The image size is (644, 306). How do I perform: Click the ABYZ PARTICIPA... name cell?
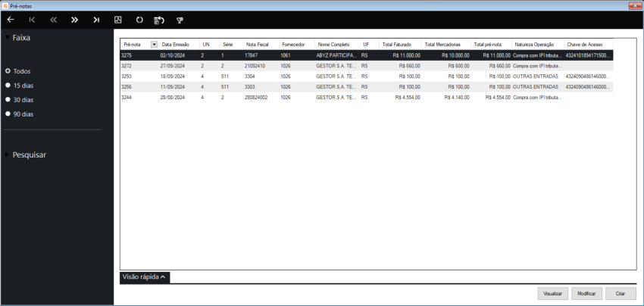[x=337, y=55]
